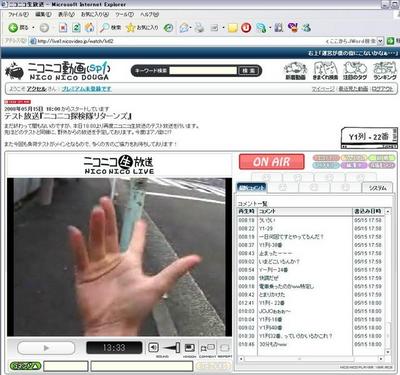Expand the Back button history dropdown arrow

[33, 28]
